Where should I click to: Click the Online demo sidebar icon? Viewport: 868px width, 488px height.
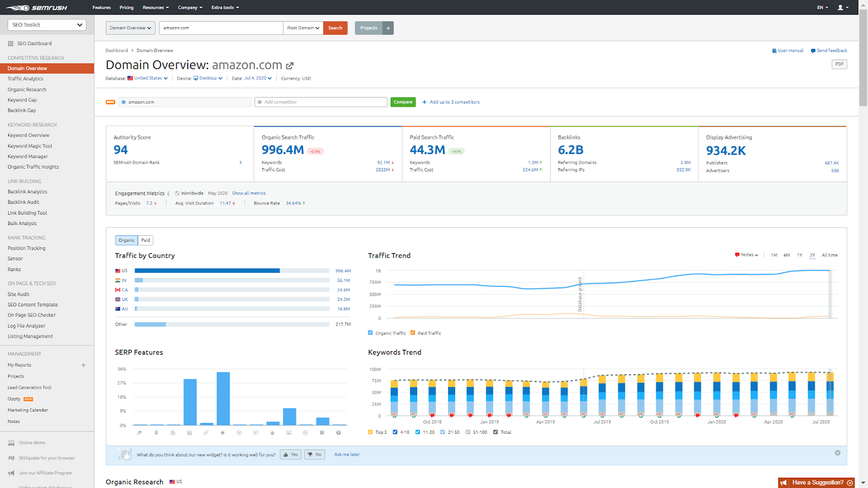[11, 443]
